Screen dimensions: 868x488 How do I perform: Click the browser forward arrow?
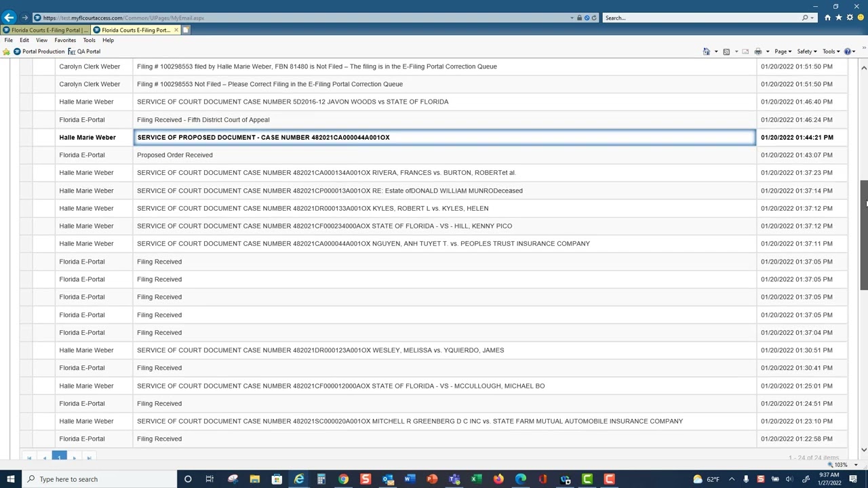(24, 18)
